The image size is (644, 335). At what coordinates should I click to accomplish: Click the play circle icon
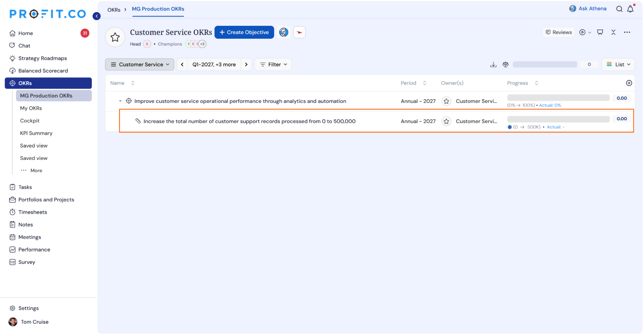click(x=582, y=32)
